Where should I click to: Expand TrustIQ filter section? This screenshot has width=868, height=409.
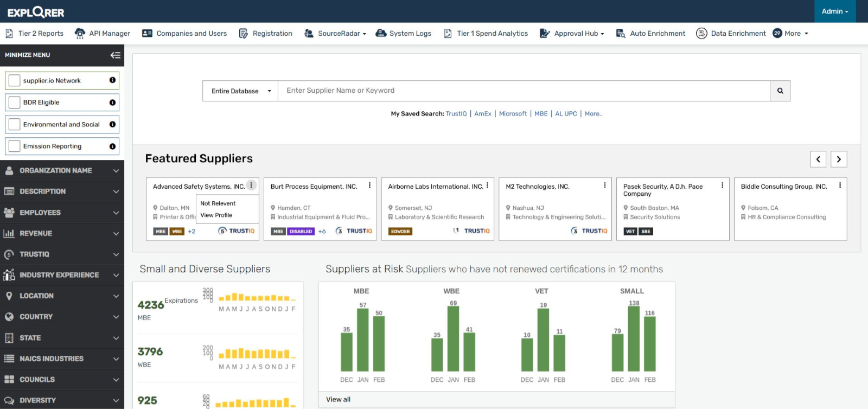62,254
